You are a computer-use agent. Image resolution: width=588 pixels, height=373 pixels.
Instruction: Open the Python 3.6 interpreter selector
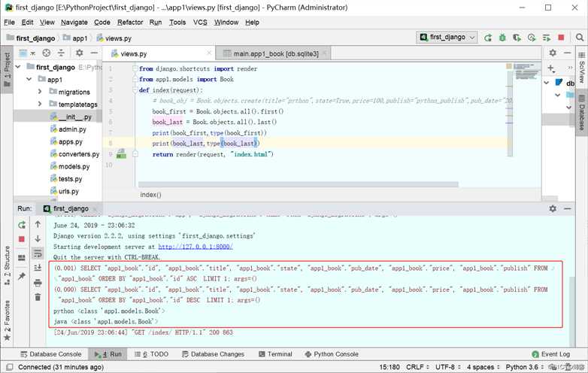(x=525, y=367)
